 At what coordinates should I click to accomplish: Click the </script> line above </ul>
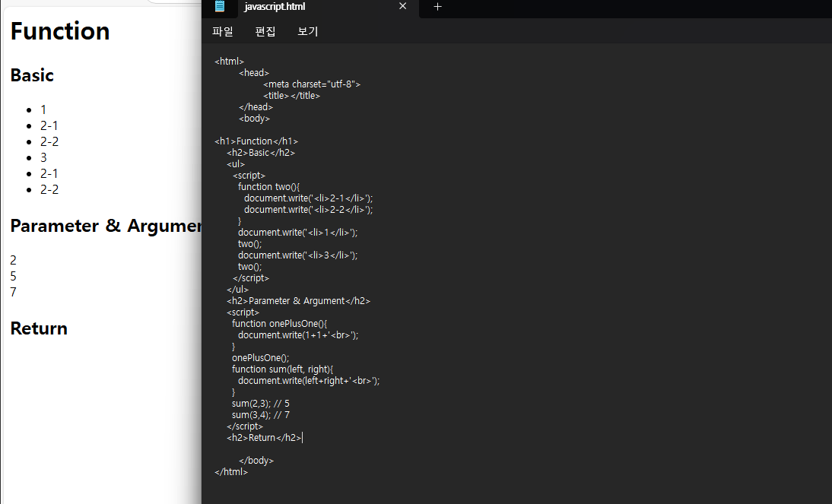click(x=251, y=278)
